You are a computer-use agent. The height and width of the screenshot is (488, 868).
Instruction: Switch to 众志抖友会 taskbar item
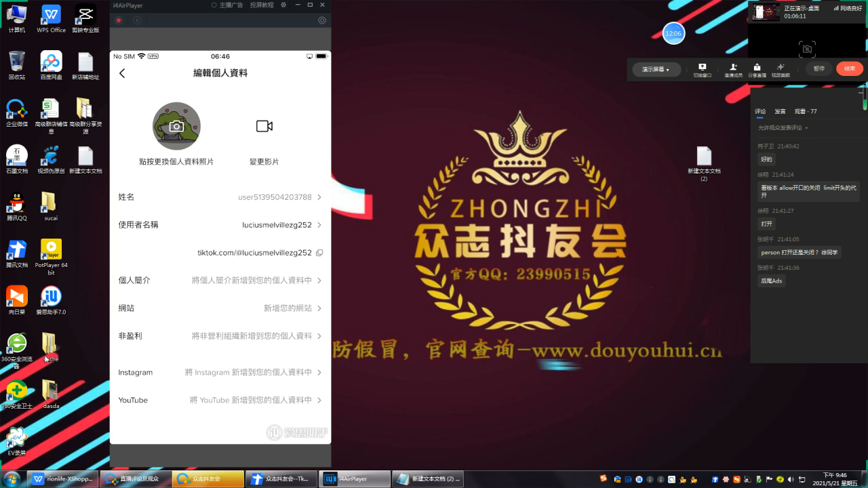[x=208, y=479]
